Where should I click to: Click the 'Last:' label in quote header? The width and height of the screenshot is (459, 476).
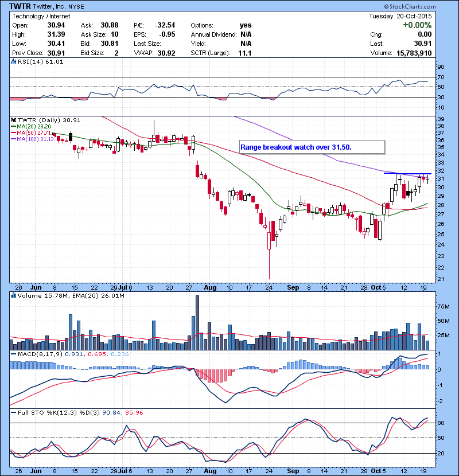[x=377, y=44]
